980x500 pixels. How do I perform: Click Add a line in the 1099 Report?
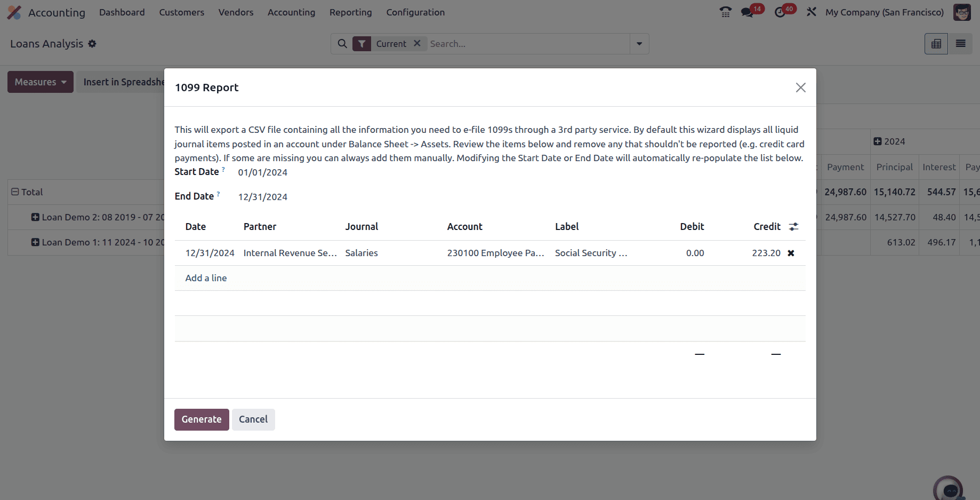pyautogui.click(x=206, y=277)
